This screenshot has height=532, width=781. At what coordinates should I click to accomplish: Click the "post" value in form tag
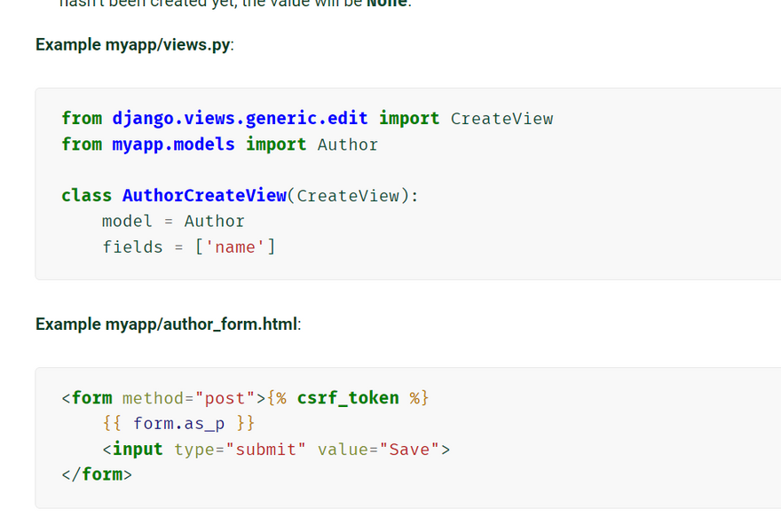point(224,398)
